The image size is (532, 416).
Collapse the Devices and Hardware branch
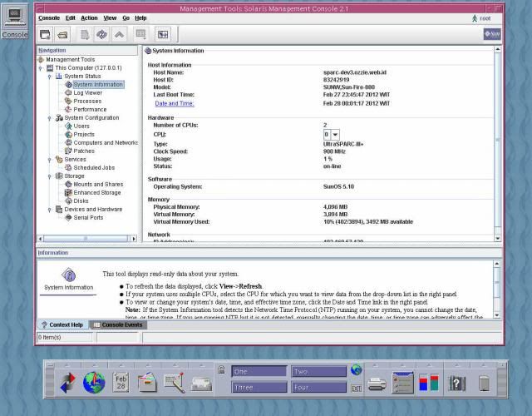pos(50,210)
